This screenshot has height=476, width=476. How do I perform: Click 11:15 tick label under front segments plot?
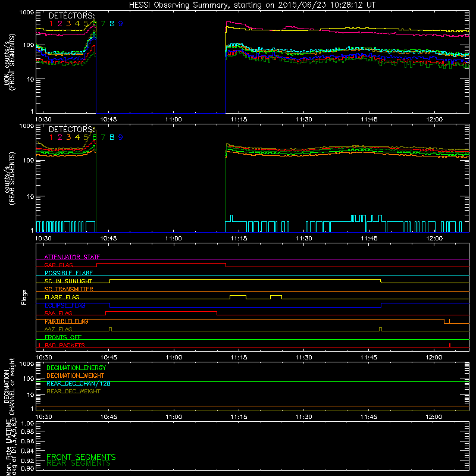(x=239, y=120)
